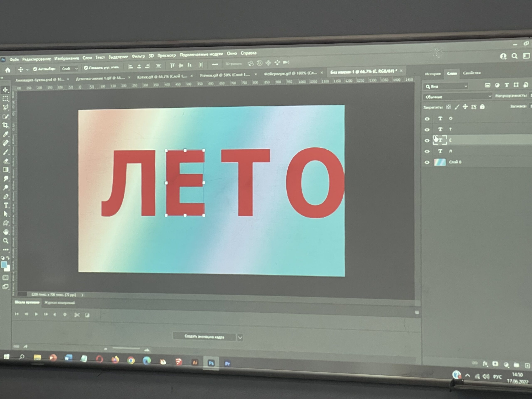Expand the arrow beside create animation button
532x399 pixels.
pyautogui.click(x=240, y=337)
